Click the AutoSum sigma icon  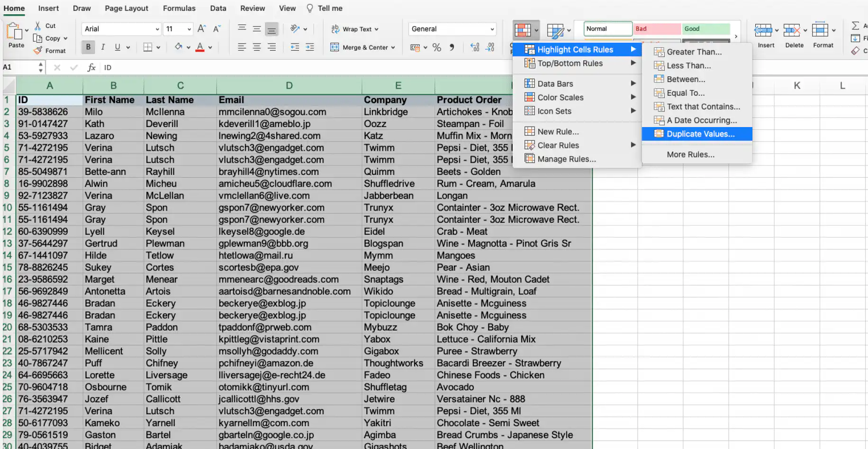856,26
